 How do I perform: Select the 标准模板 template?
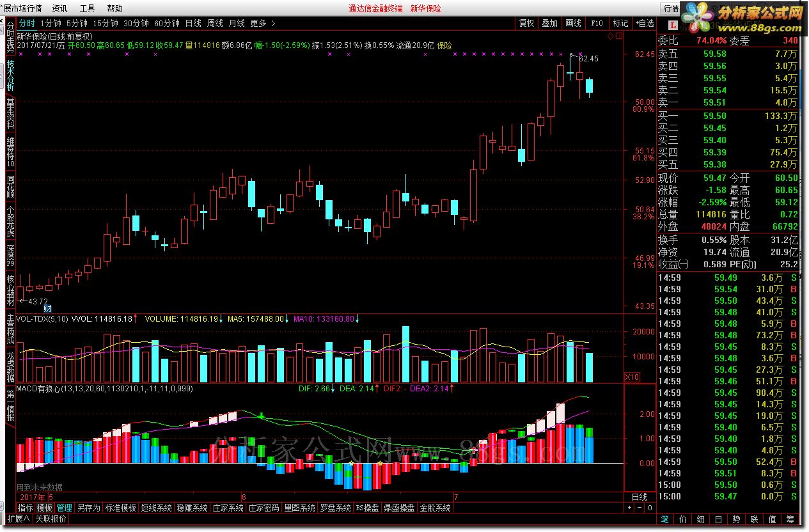pos(121,508)
